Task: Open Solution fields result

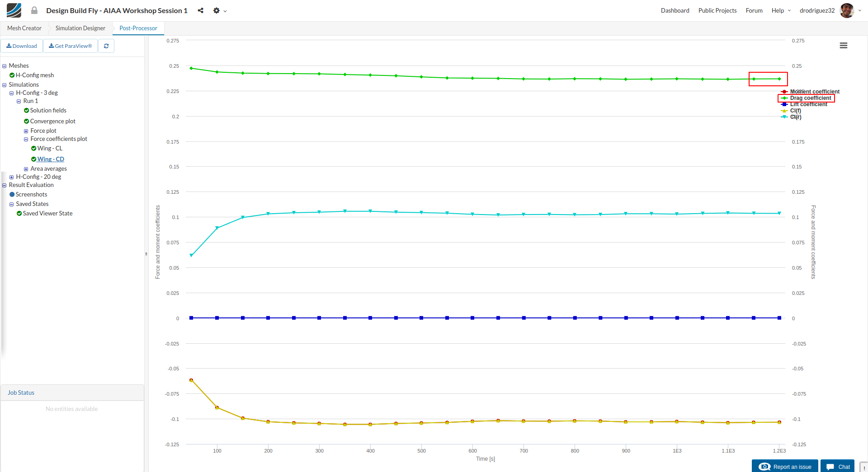Action: [x=48, y=110]
